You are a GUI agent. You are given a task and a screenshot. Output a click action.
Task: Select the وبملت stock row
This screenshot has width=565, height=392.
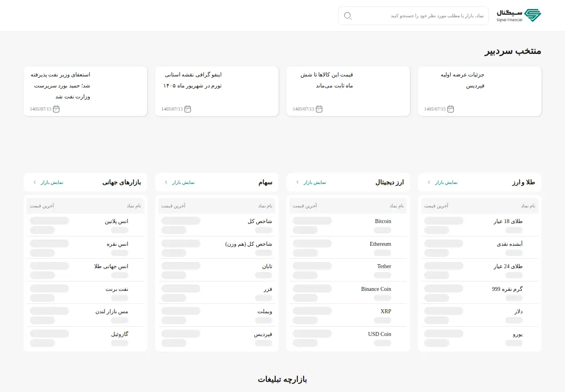217,315
